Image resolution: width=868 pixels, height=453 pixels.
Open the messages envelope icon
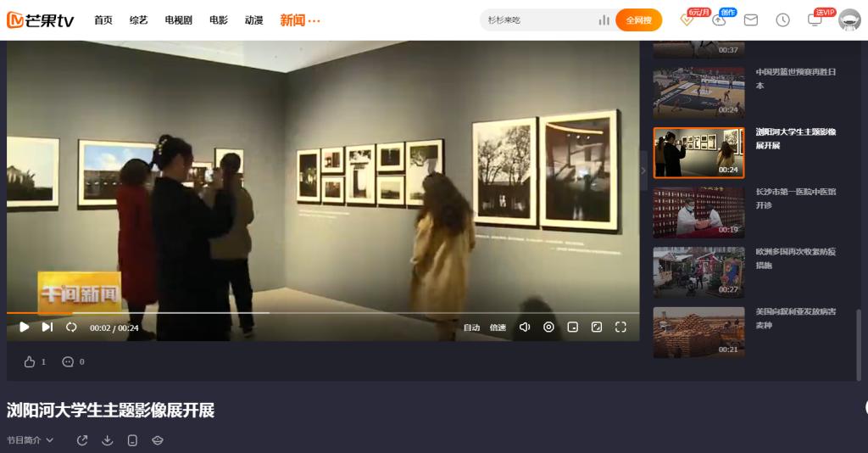751,20
